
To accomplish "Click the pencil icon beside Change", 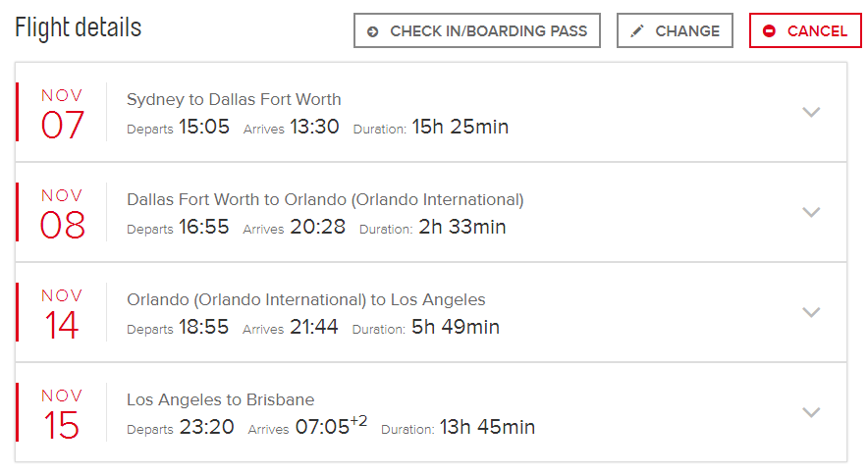I will [x=637, y=31].
